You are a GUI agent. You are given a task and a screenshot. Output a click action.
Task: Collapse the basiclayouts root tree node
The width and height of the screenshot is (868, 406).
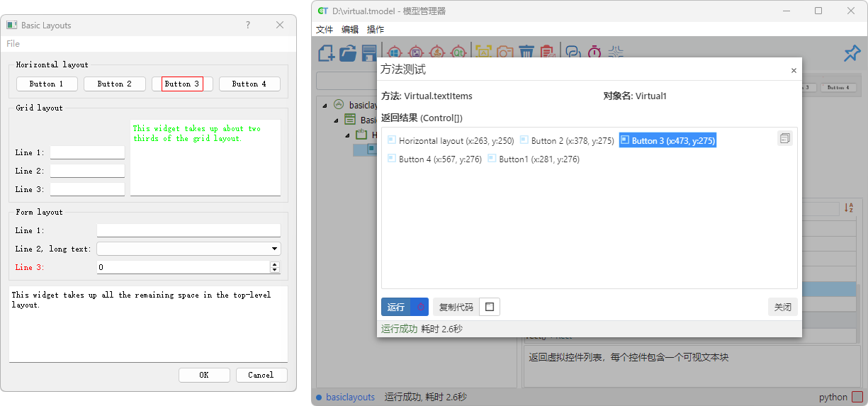(325, 105)
